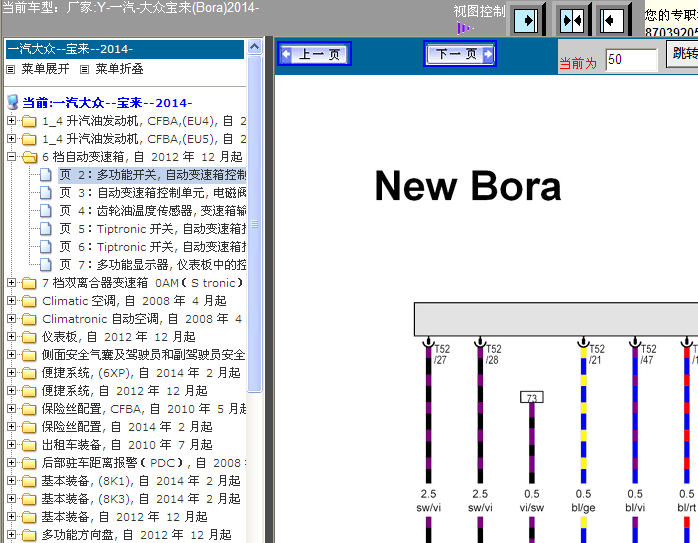
Task: Click page icon of 页 4 齿轮油温度传感器
Action: (45, 211)
